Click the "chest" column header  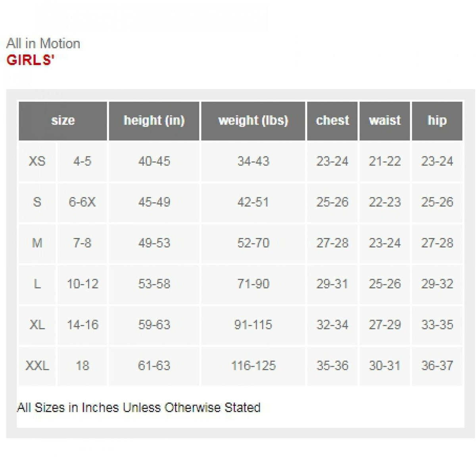[332, 121]
